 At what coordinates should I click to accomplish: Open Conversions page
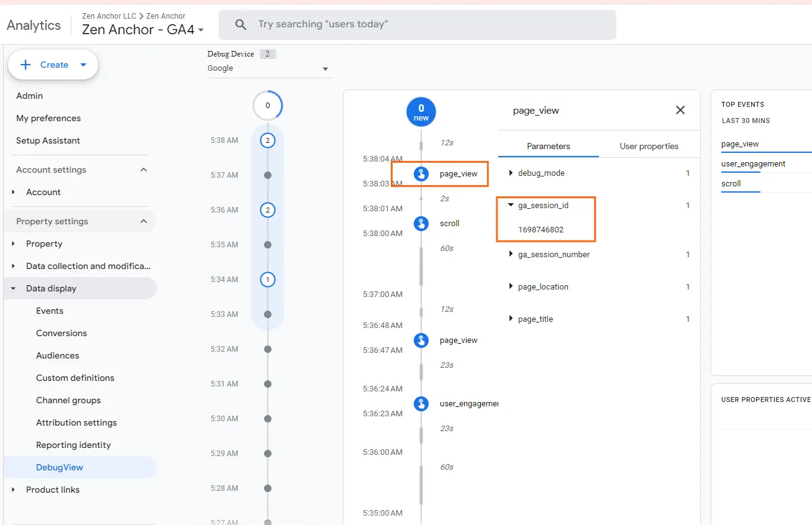coord(62,333)
